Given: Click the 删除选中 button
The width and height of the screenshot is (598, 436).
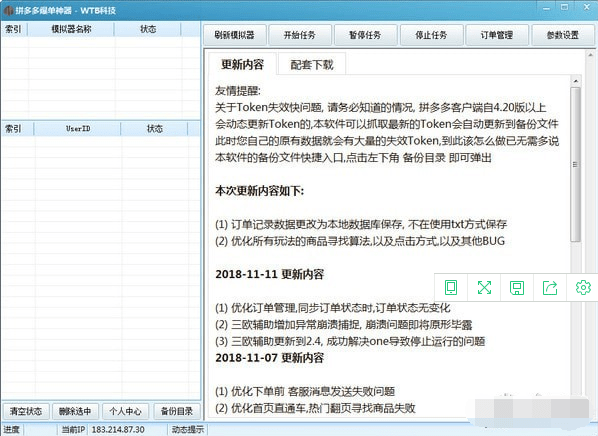Looking at the screenshot, I should (75, 411).
